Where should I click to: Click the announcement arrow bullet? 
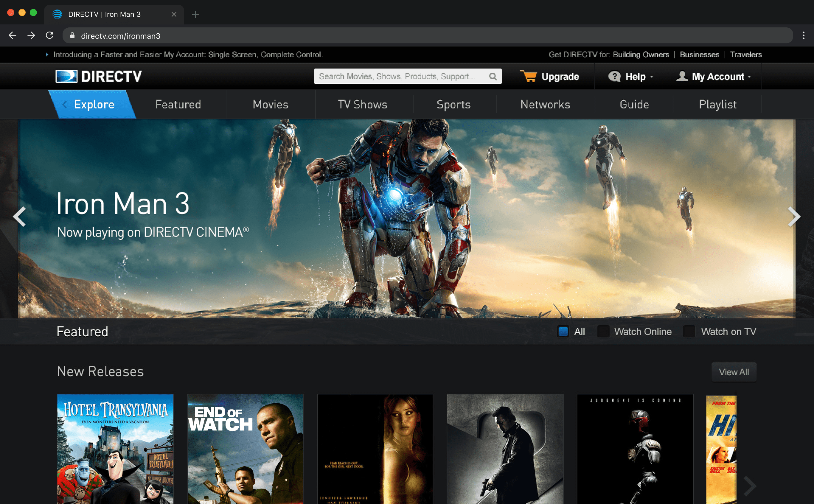[x=47, y=54]
